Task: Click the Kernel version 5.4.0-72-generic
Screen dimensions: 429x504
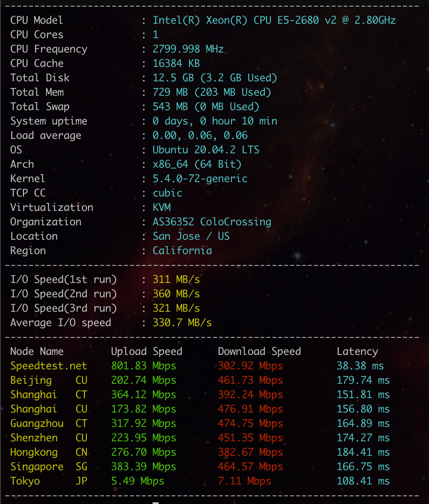Action: pyautogui.click(x=200, y=179)
